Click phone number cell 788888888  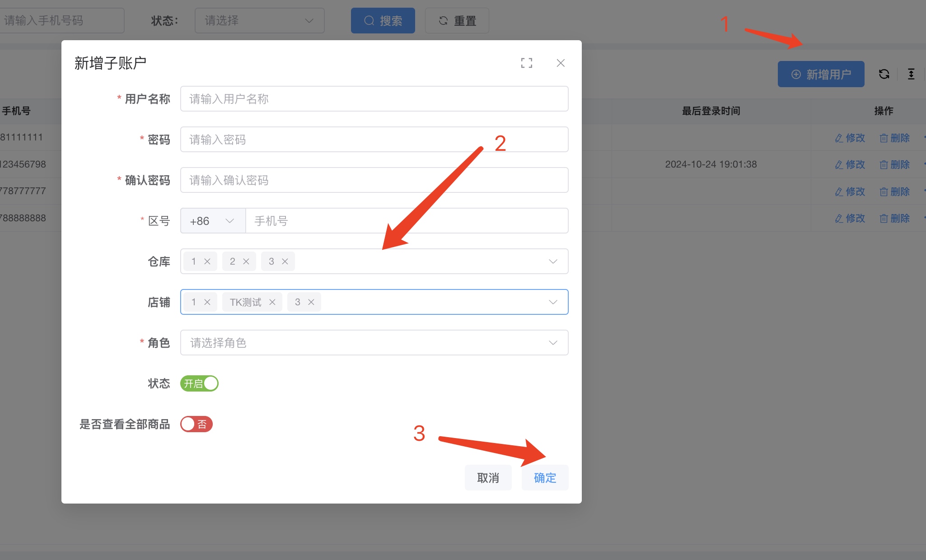[23, 218]
